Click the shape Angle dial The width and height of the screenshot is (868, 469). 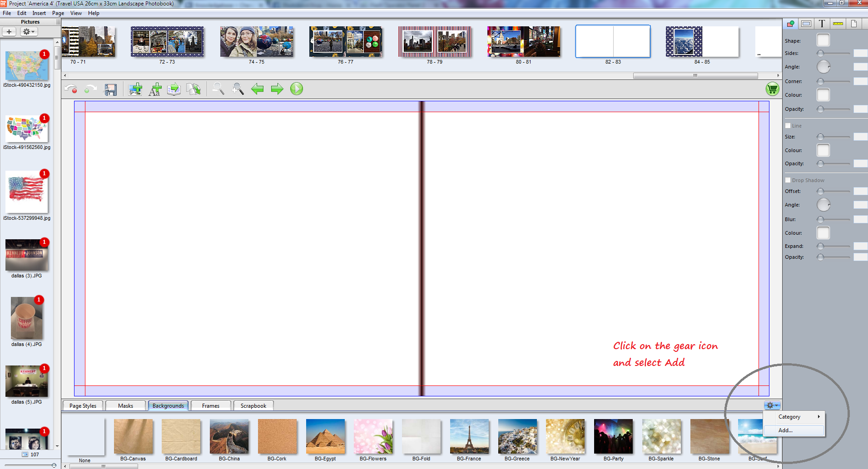click(823, 67)
